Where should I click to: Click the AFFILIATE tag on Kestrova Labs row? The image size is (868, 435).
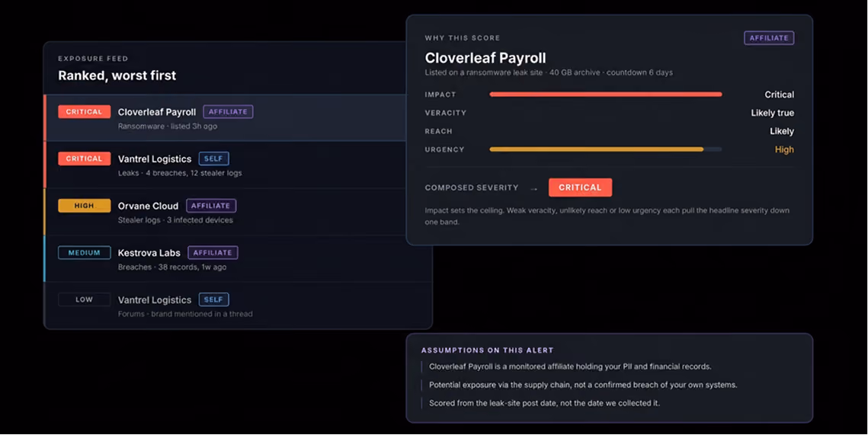click(x=213, y=253)
